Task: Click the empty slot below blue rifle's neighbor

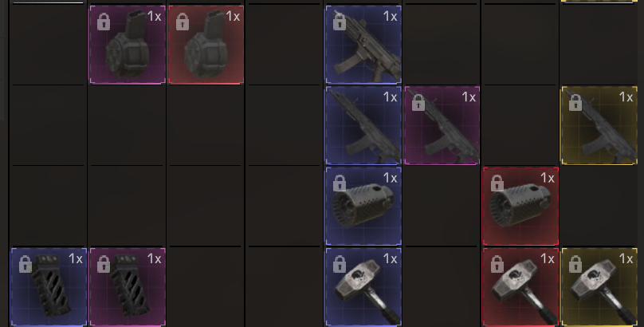Action: tap(442, 206)
